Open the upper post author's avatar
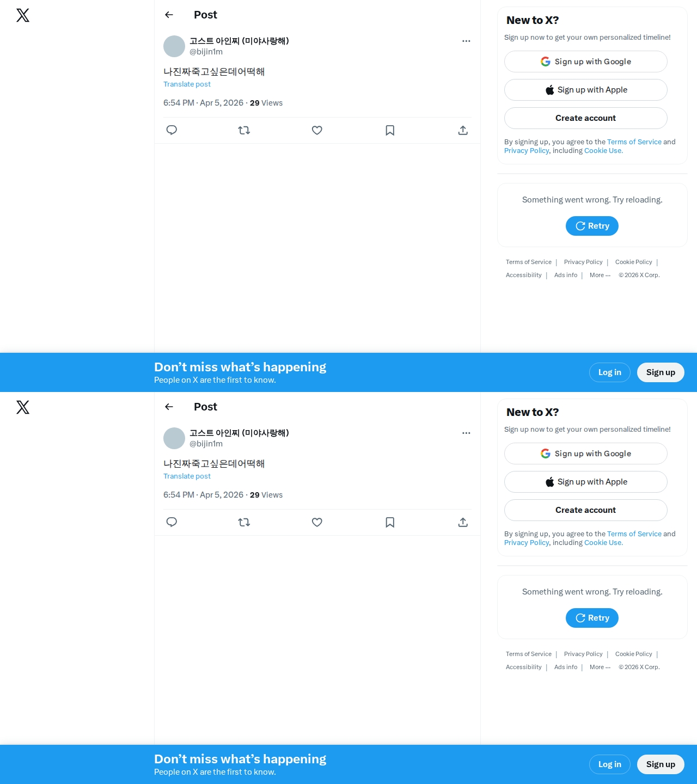Image resolution: width=697 pixels, height=784 pixels. [x=174, y=46]
